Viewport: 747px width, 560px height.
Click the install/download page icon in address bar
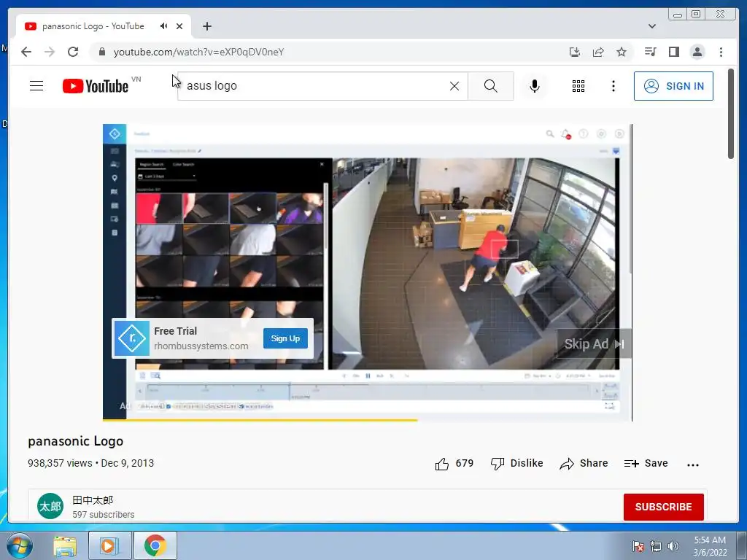[575, 52]
